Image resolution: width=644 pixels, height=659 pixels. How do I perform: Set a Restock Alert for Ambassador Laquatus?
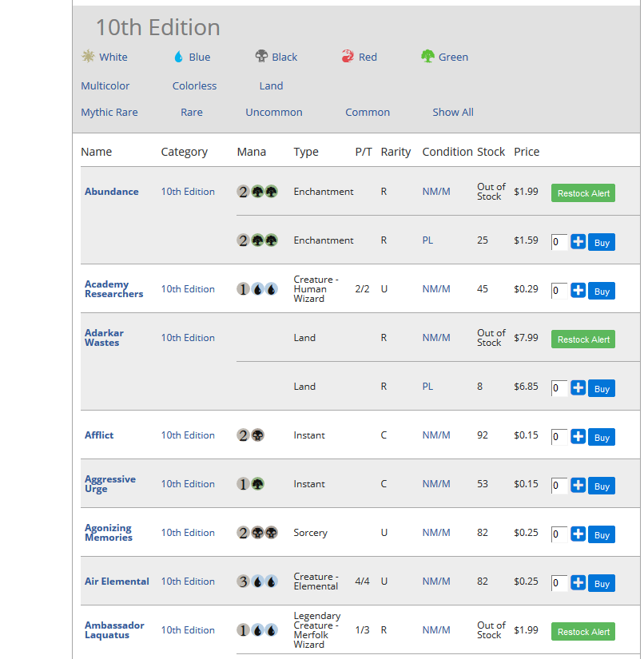click(582, 632)
